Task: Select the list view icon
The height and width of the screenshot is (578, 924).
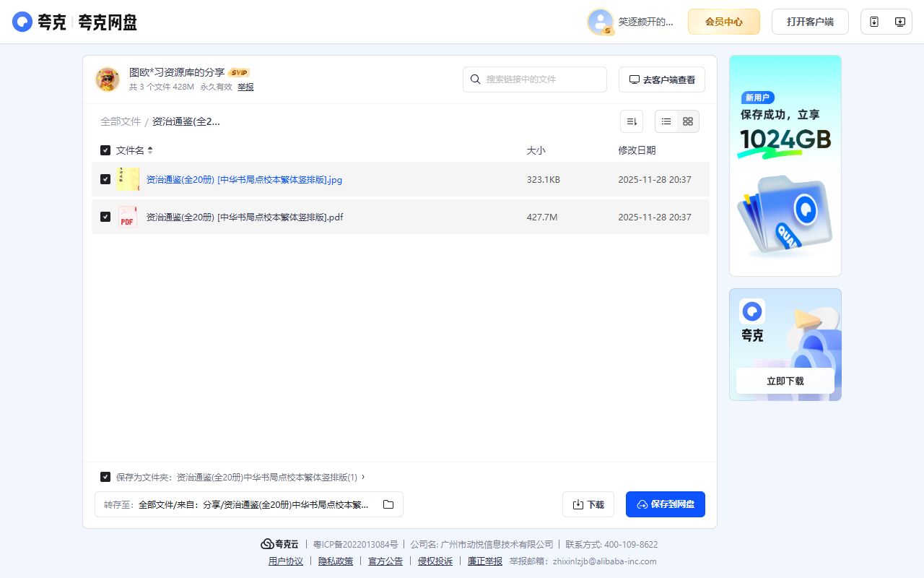Action: tap(666, 121)
